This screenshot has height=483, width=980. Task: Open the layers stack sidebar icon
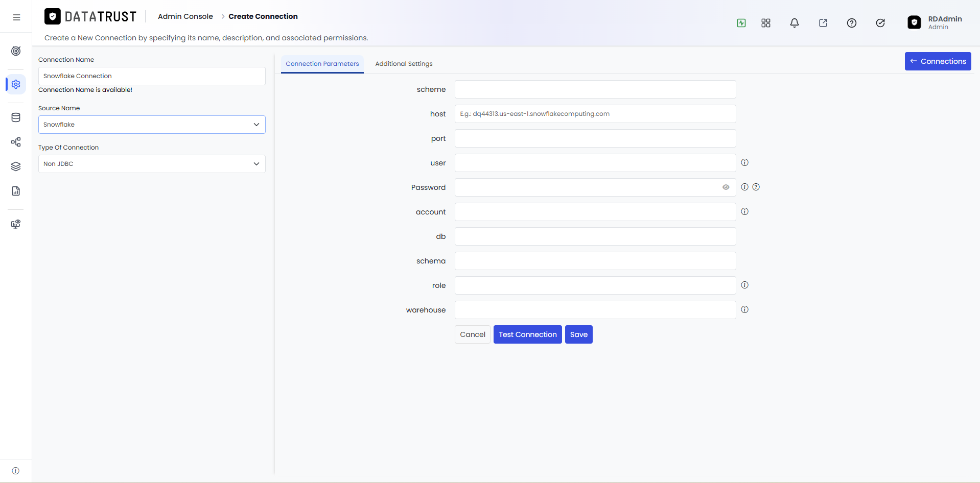16,166
